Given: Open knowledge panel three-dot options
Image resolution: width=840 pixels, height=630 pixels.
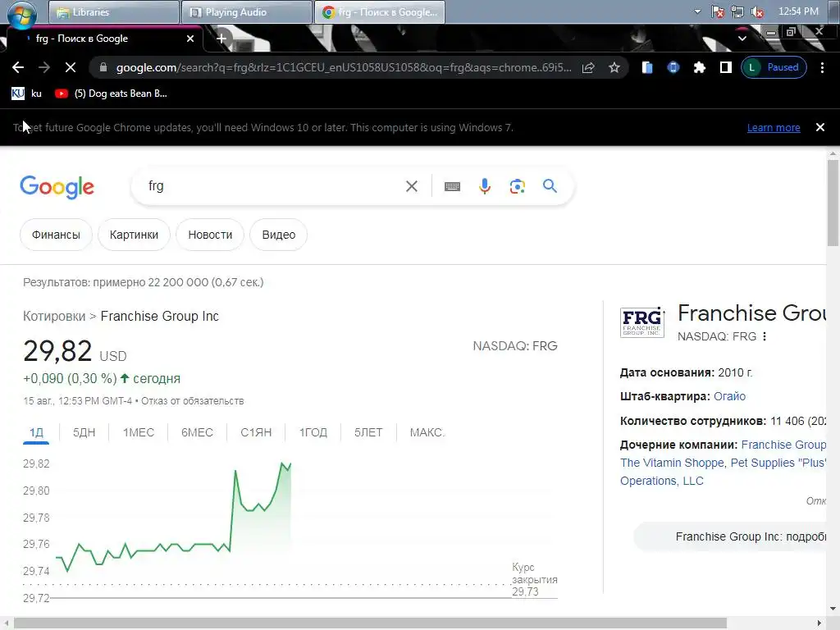Looking at the screenshot, I should click(x=765, y=336).
